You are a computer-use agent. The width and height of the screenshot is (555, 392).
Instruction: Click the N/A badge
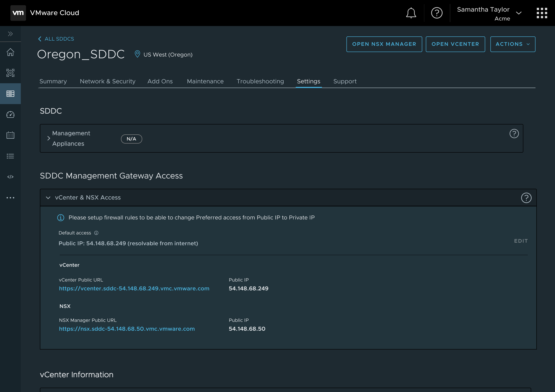click(x=131, y=139)
